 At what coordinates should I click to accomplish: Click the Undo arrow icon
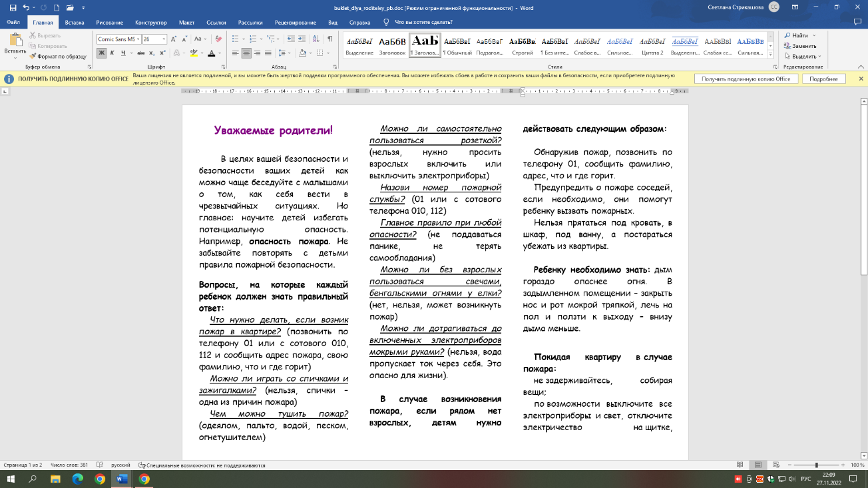coord(25,7)
